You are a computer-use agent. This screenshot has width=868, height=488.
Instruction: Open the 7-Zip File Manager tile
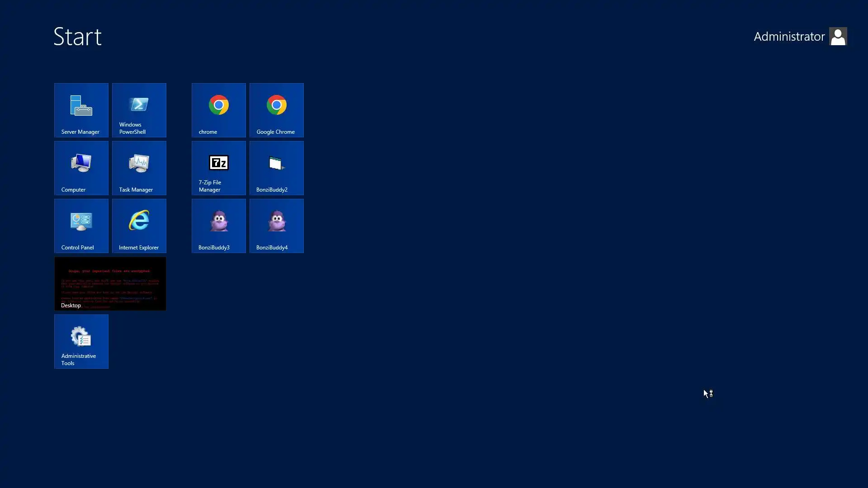219,168
